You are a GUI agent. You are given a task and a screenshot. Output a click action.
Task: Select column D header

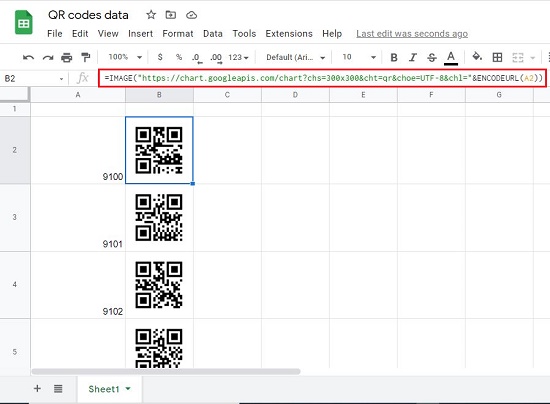(295, 95)
